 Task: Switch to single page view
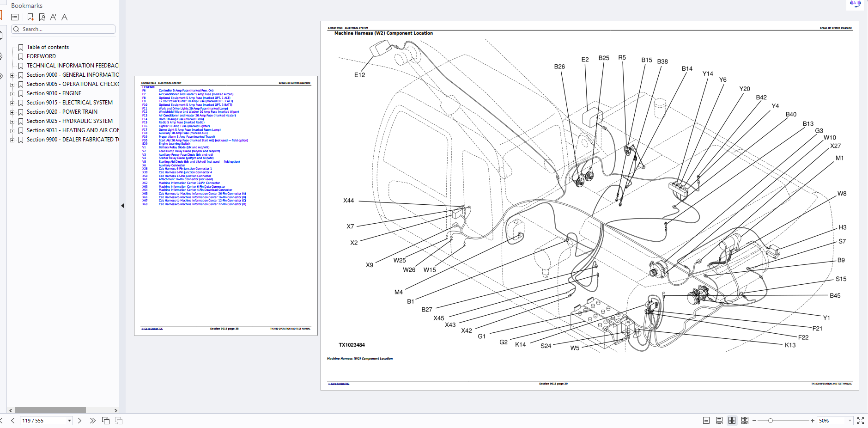(x=706, y=421)
